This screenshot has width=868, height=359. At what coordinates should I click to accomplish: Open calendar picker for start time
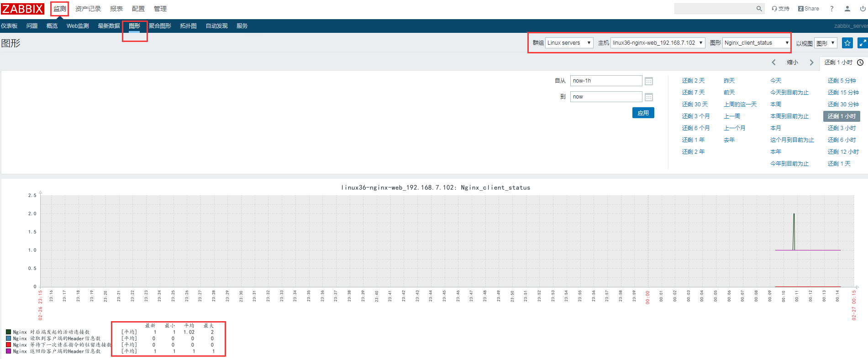tap(649, 81)
